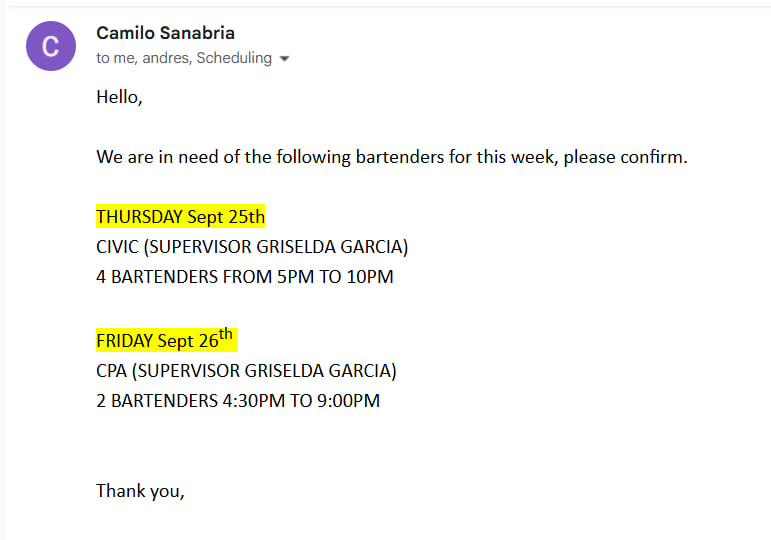771x540 pixels.
Task: Click the "CPA" supervisor line
Action: [246, 371]
